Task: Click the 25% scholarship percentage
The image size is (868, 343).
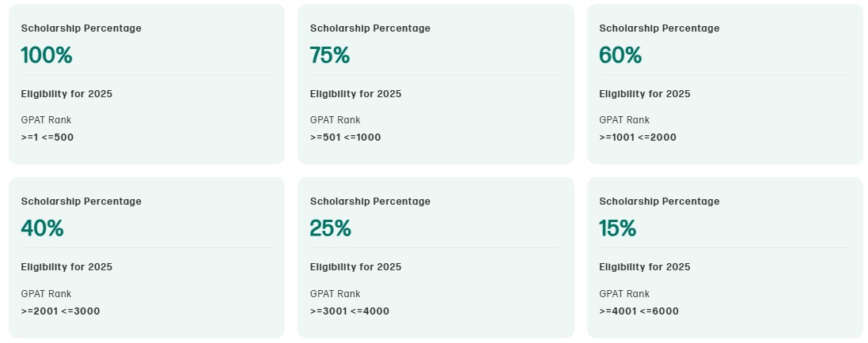Action: (x=331, y=228)
